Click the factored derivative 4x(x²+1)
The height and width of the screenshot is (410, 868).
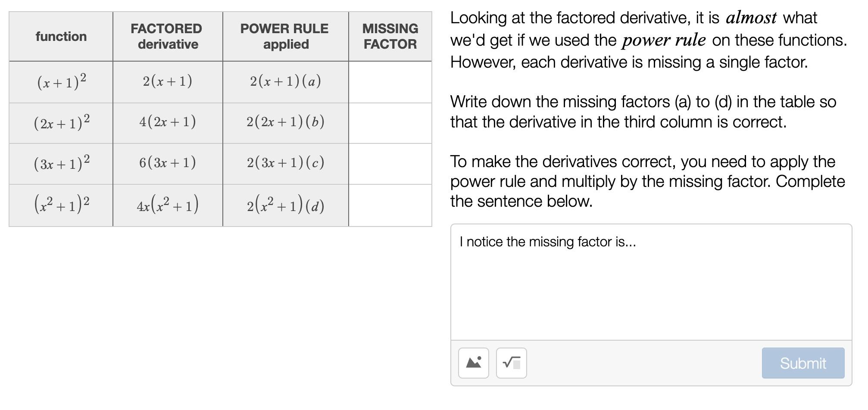[168, 204]
